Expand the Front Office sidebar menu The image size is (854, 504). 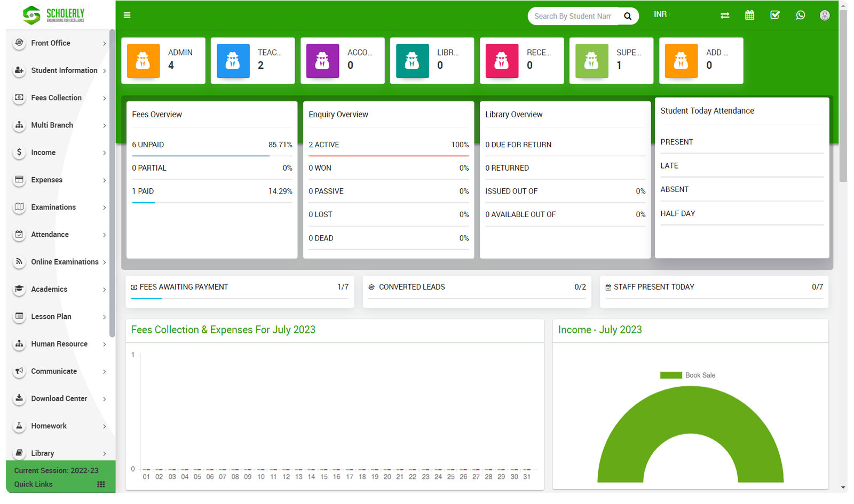tap(51, 43)
